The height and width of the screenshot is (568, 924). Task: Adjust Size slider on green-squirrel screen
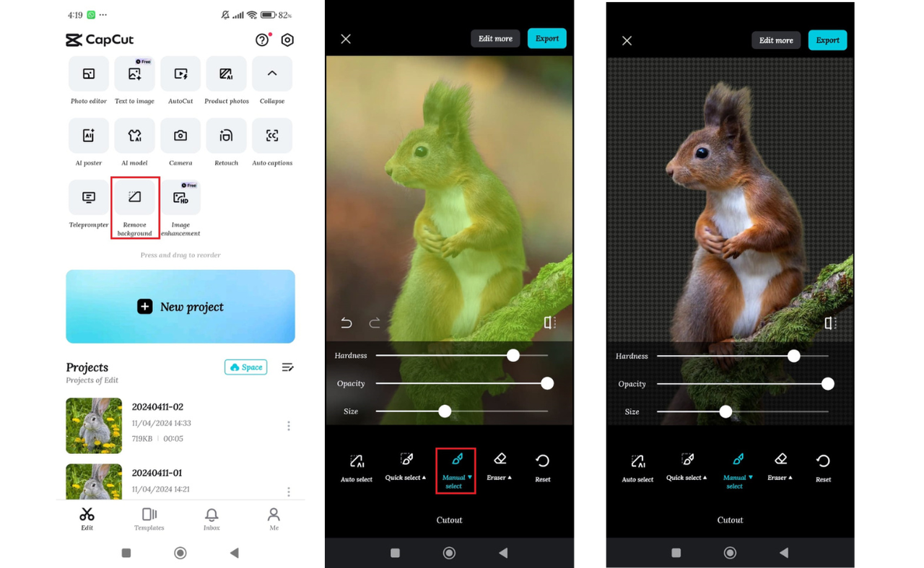pyautogui.click(x=462, y=411)
